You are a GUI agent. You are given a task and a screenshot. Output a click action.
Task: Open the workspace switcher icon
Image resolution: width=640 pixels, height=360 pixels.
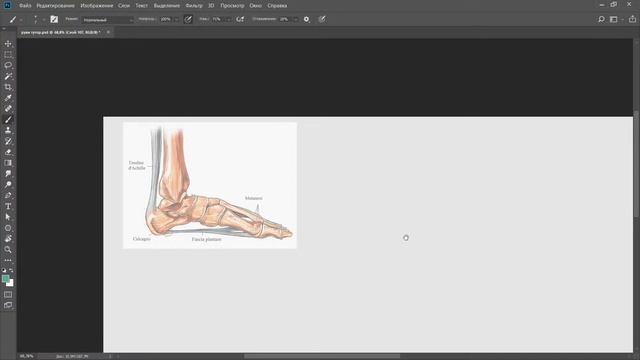point(613,19)
